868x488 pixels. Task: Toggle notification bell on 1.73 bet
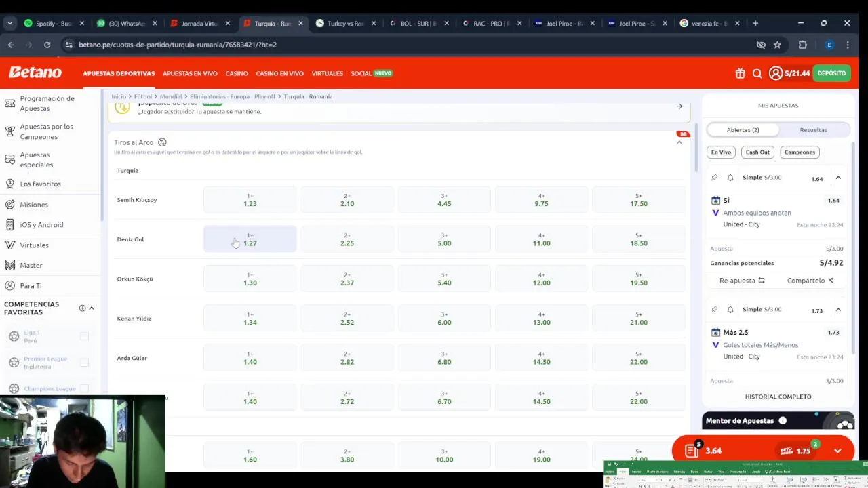click(730, 310)
